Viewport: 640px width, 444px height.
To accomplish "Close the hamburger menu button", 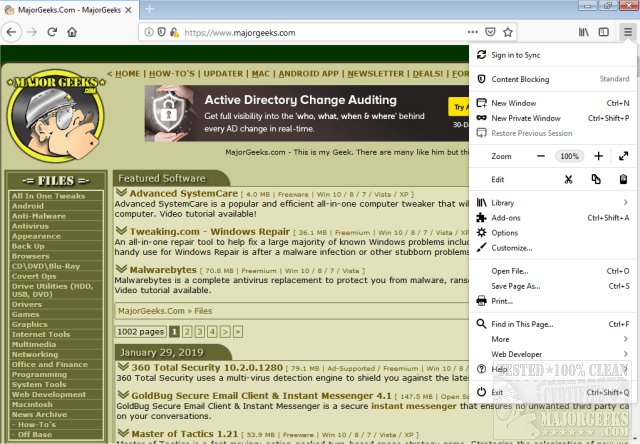I will coord(627,32).
